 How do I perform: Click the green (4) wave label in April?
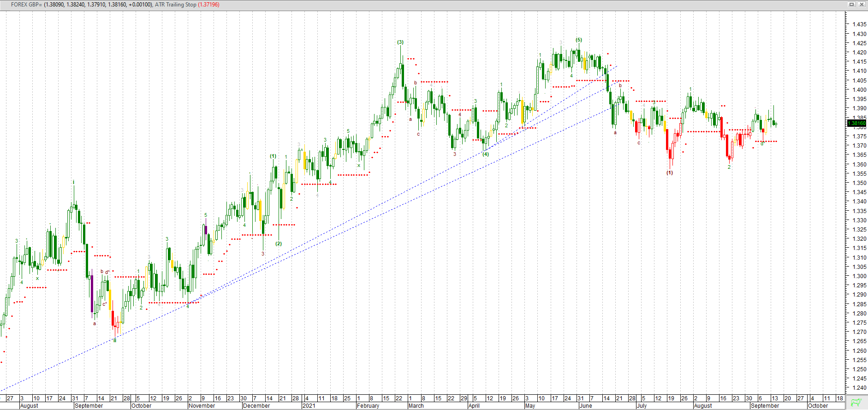(486, 154)
